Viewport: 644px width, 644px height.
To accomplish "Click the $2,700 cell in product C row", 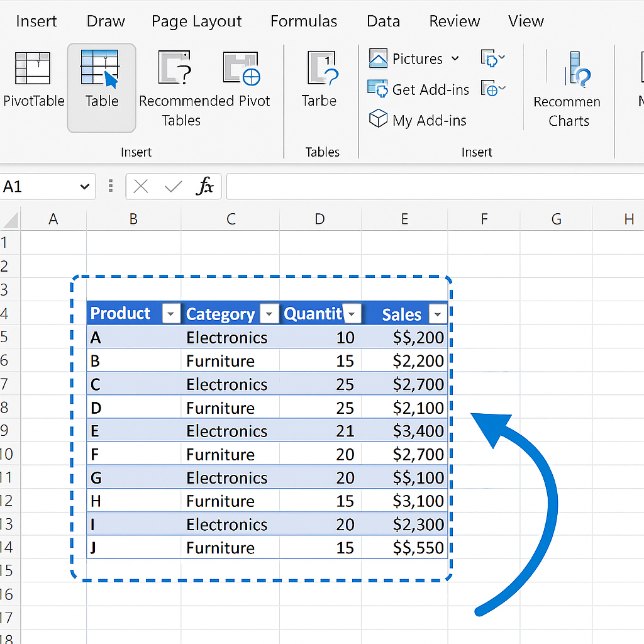I will 404,384.
